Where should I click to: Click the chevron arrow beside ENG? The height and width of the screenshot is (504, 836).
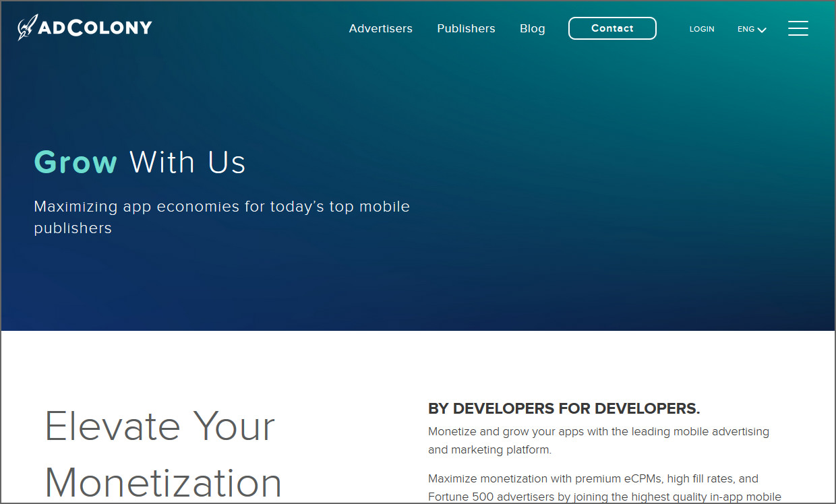tap(762, 30)
